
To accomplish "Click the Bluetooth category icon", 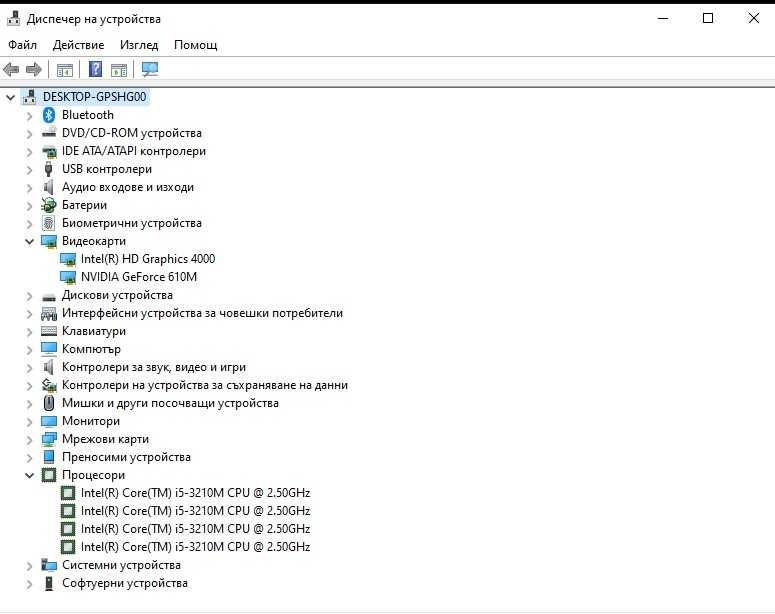I will point(48,115).
